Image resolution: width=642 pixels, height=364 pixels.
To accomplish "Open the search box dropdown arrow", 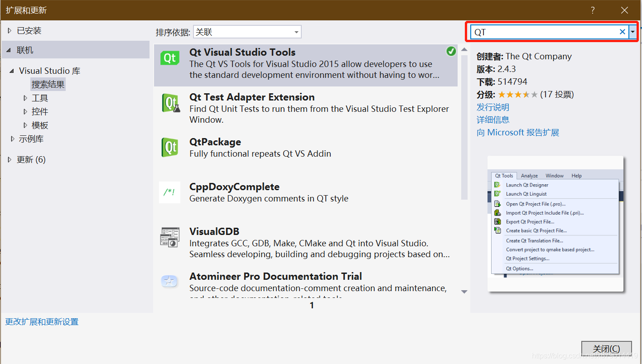I will [x=632, y=32].
